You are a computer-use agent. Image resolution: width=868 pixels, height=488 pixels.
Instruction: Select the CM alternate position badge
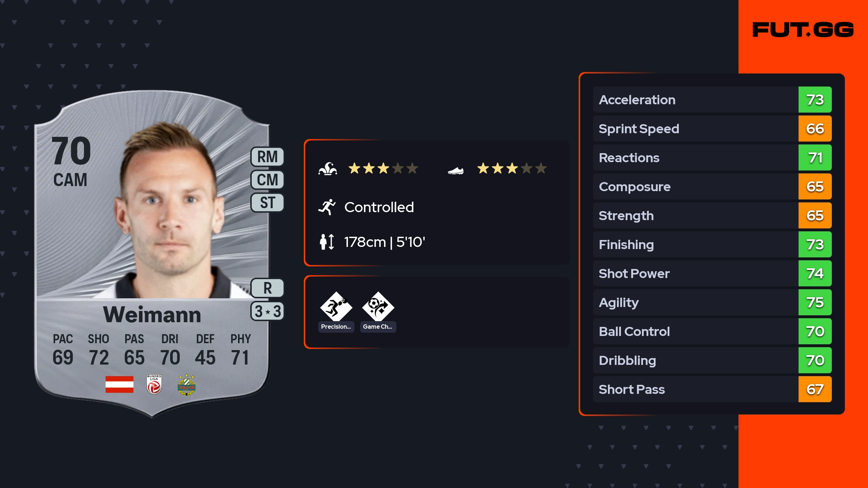click(267, 180)
